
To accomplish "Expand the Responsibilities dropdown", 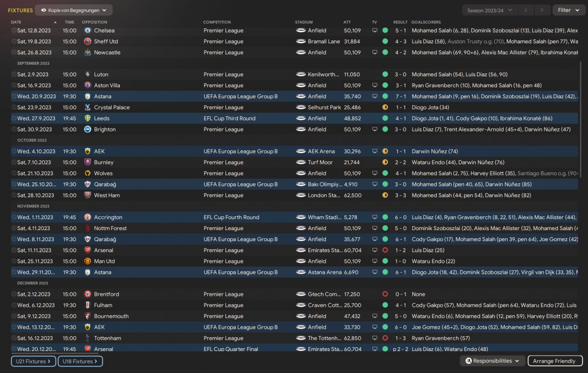I will (x=492, y=361).
